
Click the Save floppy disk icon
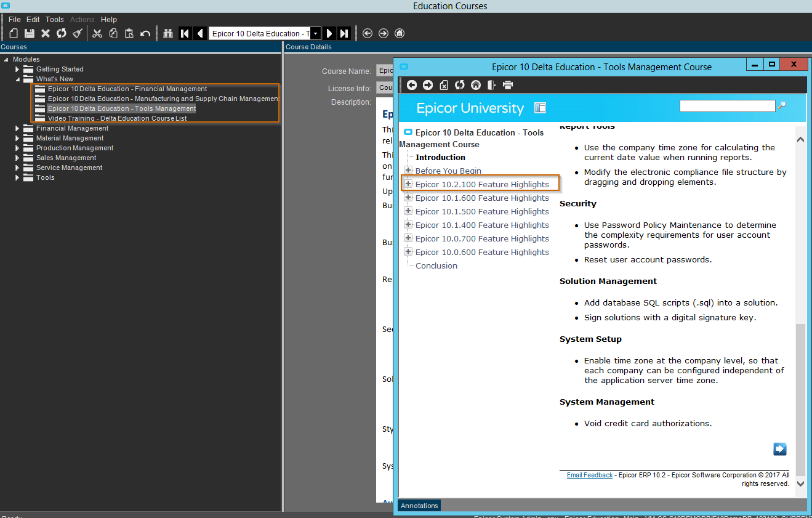(x=30, y=33)
